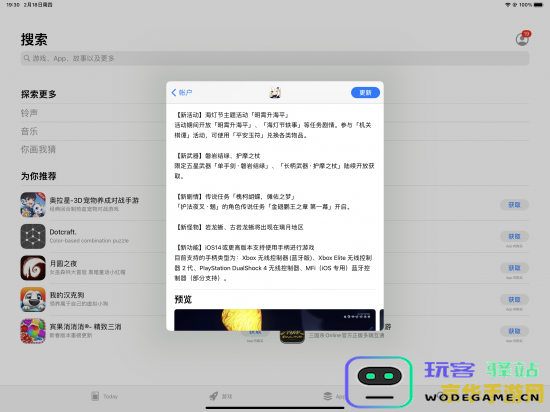Click 探索更多 section heading
This screenshot has width=550, height=412.
(x=39, y=94)
